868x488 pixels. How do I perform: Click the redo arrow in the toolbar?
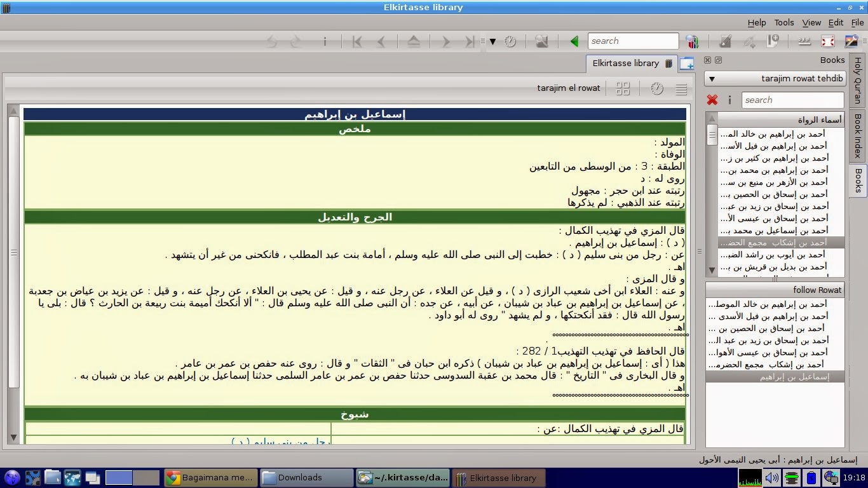click(295, 42)
